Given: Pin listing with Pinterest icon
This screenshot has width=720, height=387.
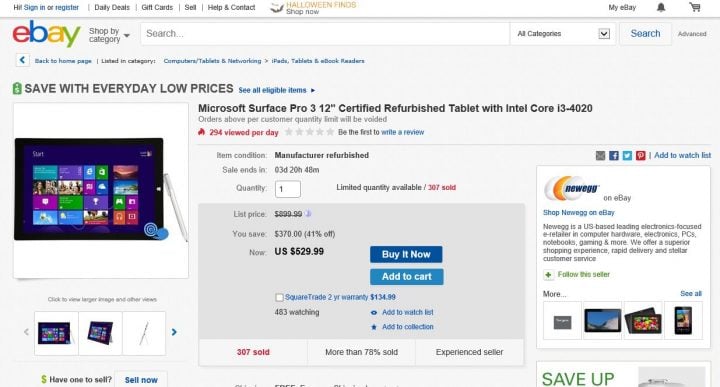Looking at the screenshot, I should (641, 156).
